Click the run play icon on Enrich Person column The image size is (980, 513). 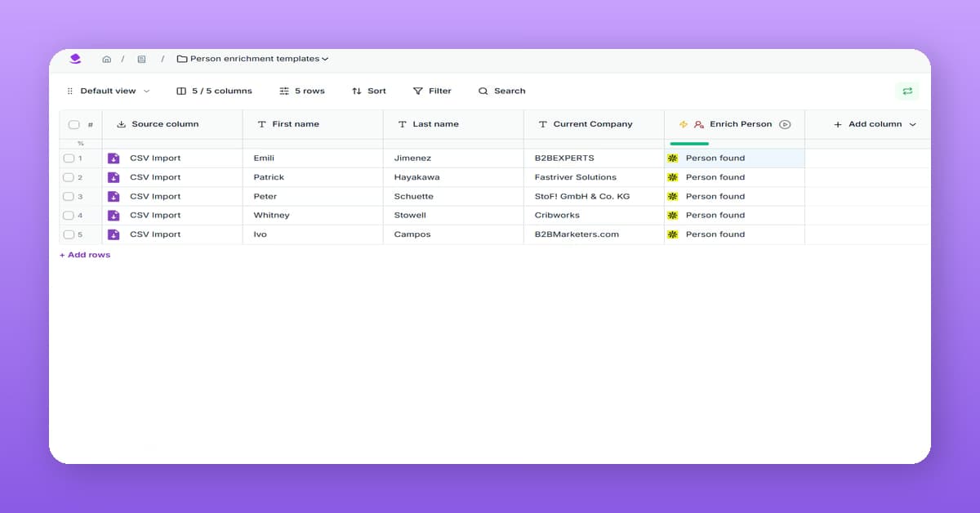click(785, 124)
